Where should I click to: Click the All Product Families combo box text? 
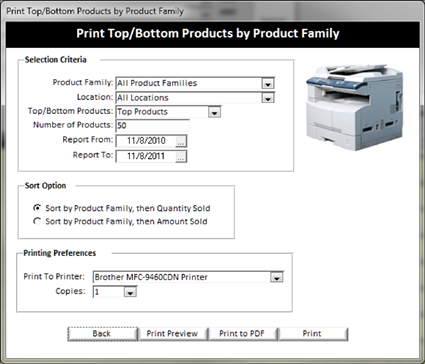(x=157, y=83)
